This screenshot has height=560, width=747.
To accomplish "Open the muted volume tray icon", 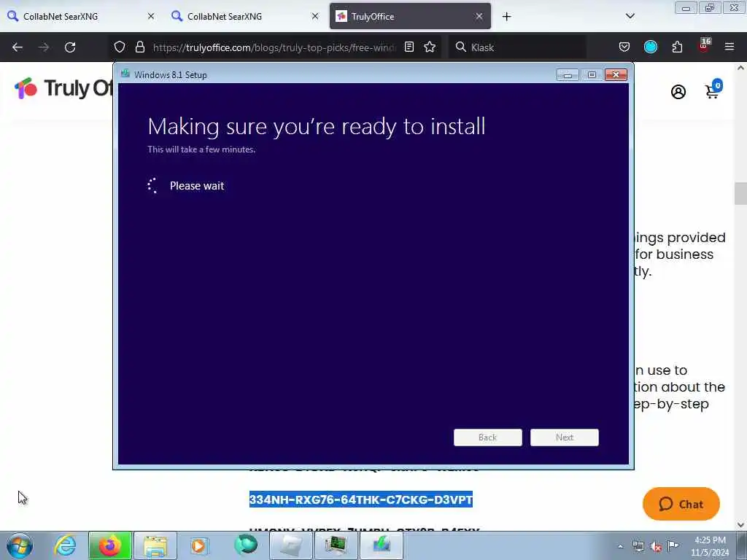I will [x=656, y=547].
